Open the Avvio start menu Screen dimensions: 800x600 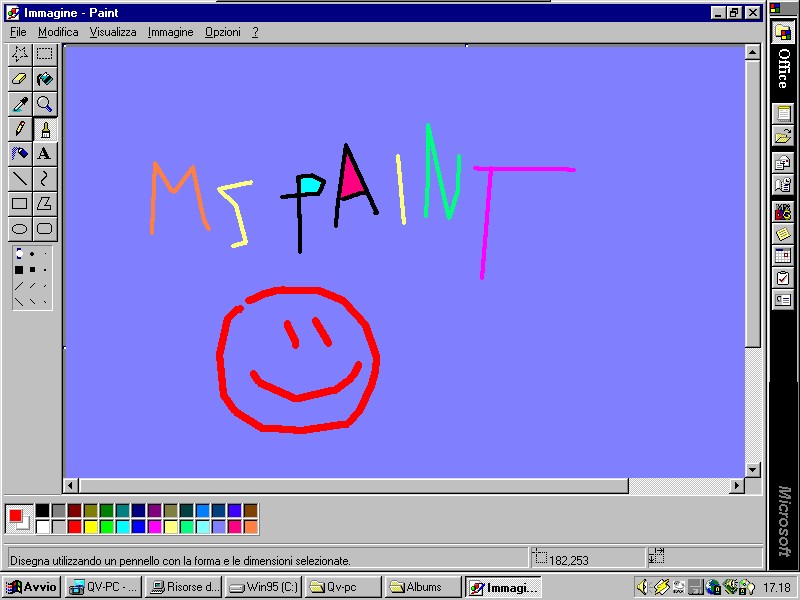(32, 587)
